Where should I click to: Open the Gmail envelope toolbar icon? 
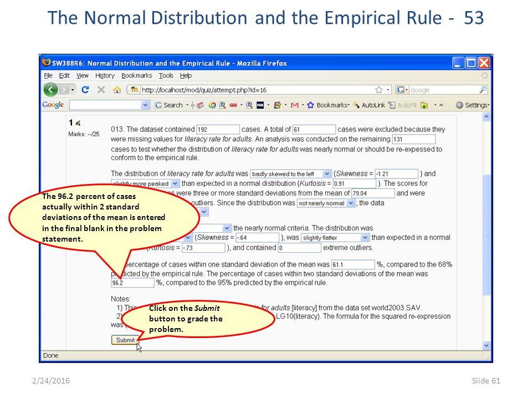tap(294, 105)
